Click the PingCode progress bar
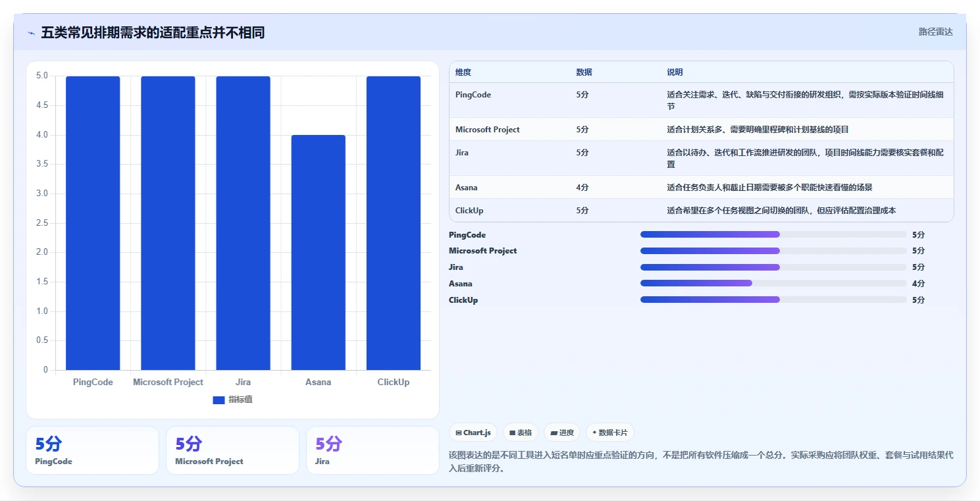980x501 pixels. point(773,234)
